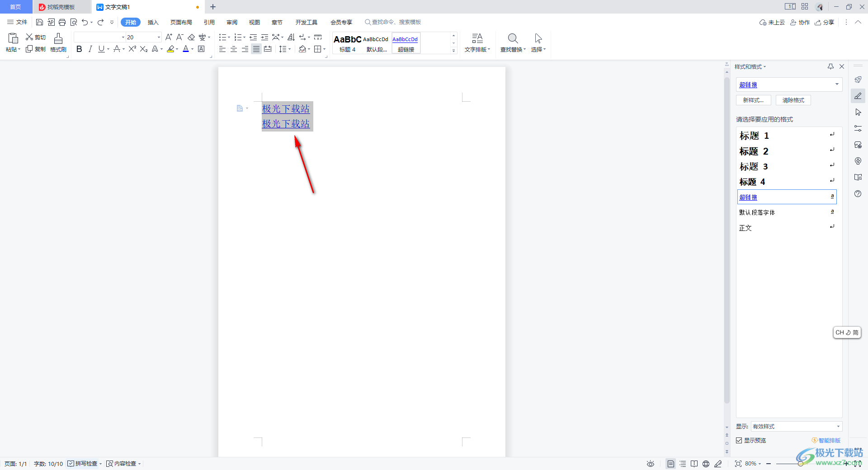Click the New Style button
Screen dimensions: 868x470
(x=753, y=100)
